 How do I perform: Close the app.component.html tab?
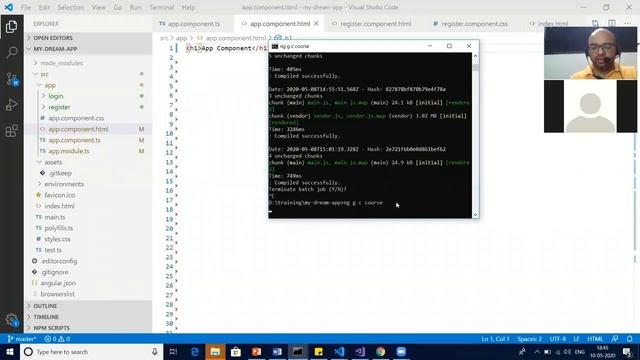316,24
